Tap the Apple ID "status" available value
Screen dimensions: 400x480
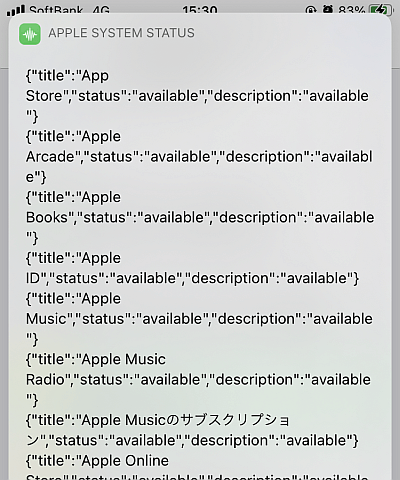pyautogui.click(x=146, y=278)
